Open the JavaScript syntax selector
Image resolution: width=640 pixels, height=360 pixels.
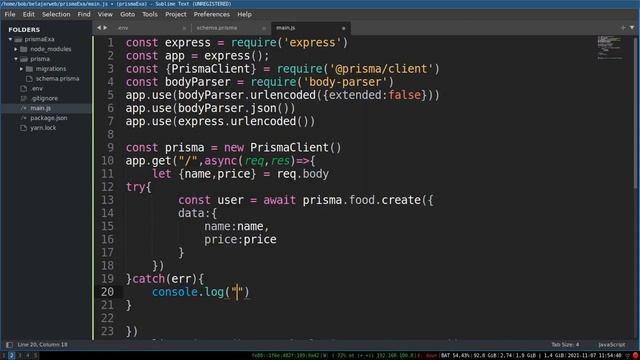[611, 345]
